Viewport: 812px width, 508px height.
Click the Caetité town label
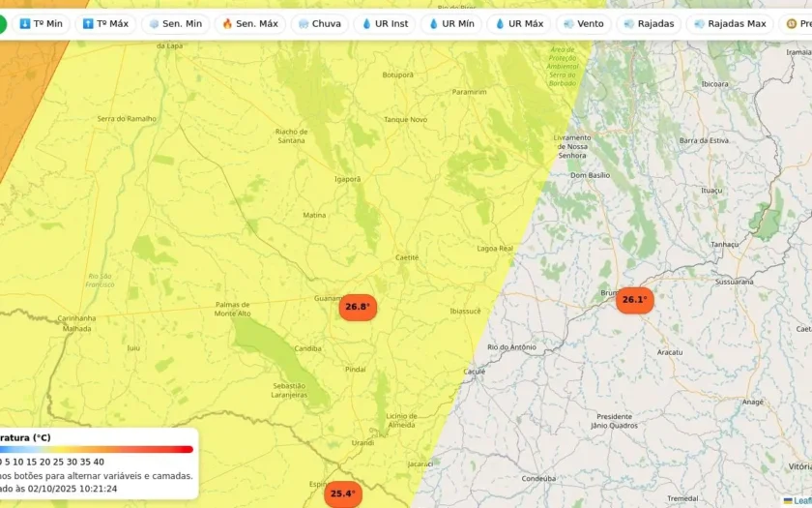[407, 257]
